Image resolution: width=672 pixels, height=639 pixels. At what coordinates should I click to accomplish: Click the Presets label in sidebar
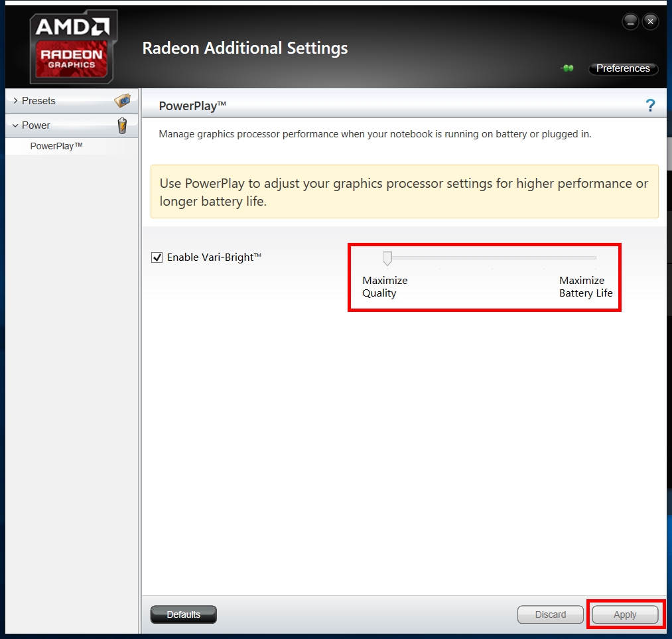38,101
